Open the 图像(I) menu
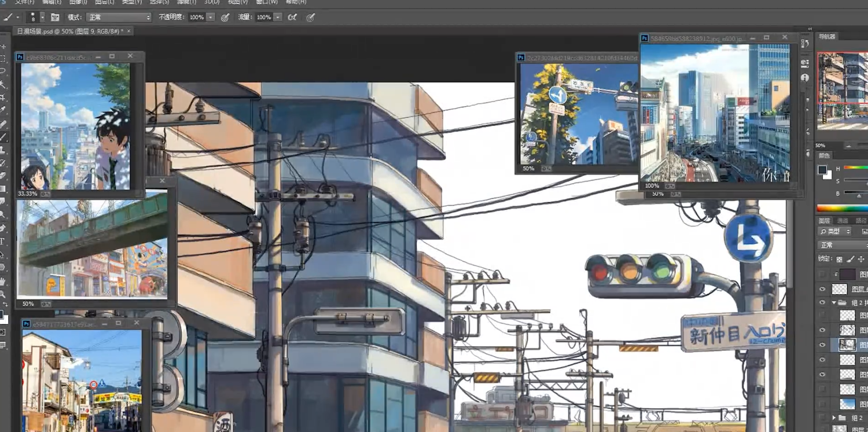Image resolution: width=868 pixels, height=432 pixels. click(x=78, y=2)
